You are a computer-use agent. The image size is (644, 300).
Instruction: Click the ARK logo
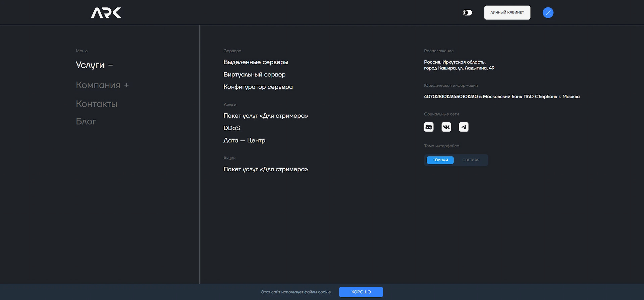click(106, 13)
